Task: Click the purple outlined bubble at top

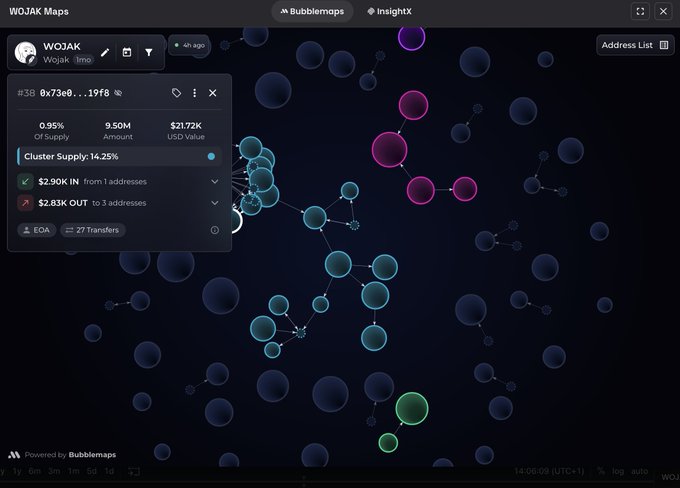Action: click(411, 36)
